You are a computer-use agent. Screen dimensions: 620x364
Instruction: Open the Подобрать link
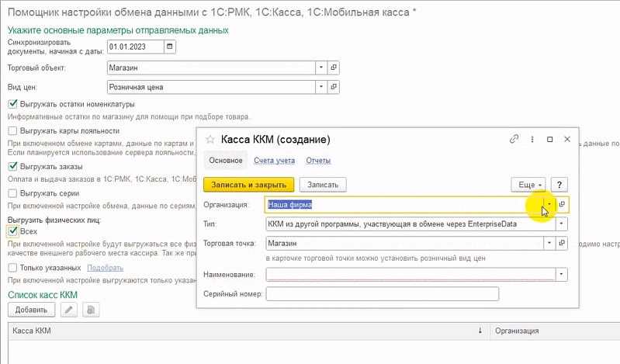tap(106, 268)
